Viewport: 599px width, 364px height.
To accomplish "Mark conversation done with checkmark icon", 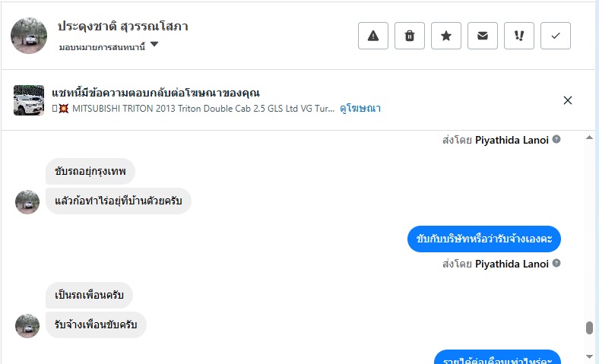I will point(556,36).
